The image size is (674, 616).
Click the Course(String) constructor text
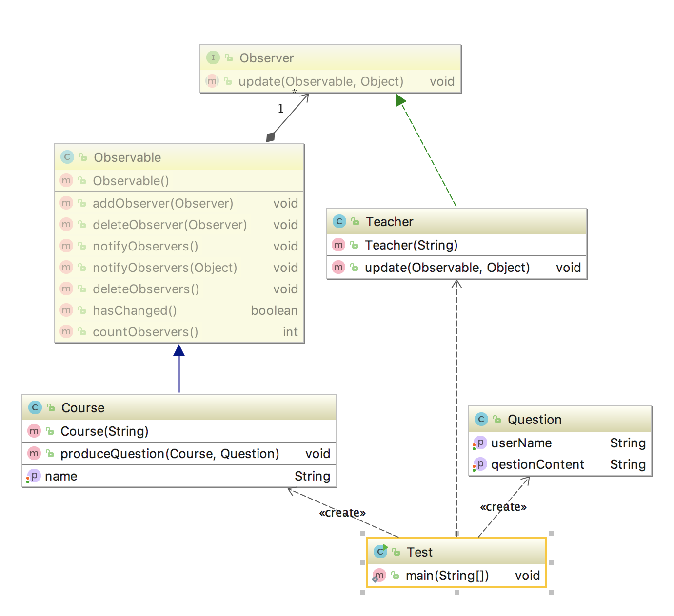pyautogui.click(x=104, y=431)
